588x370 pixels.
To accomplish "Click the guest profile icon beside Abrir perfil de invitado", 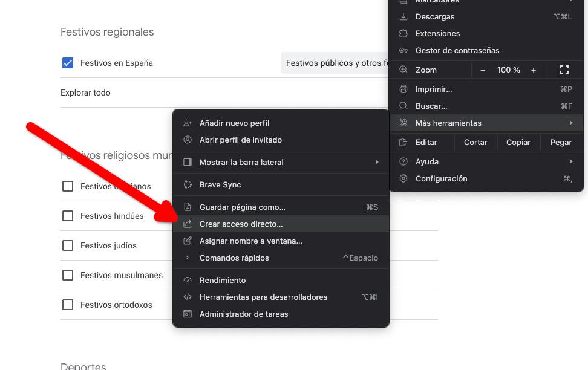I will [x=188, y=140].
